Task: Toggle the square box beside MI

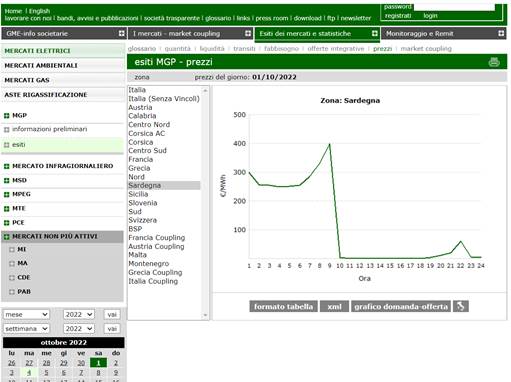Action: click(12, 250)
